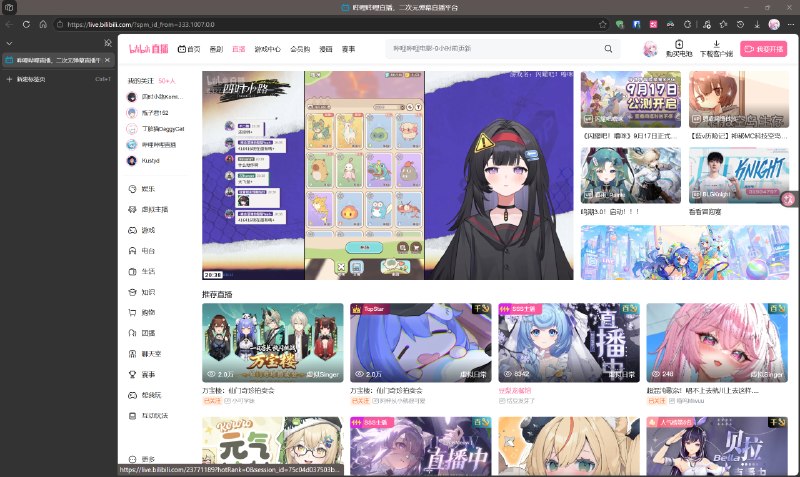This screenshot has height=477, width=800.
Task: Reload the page with browser refresh
Action: coord(26,24)
